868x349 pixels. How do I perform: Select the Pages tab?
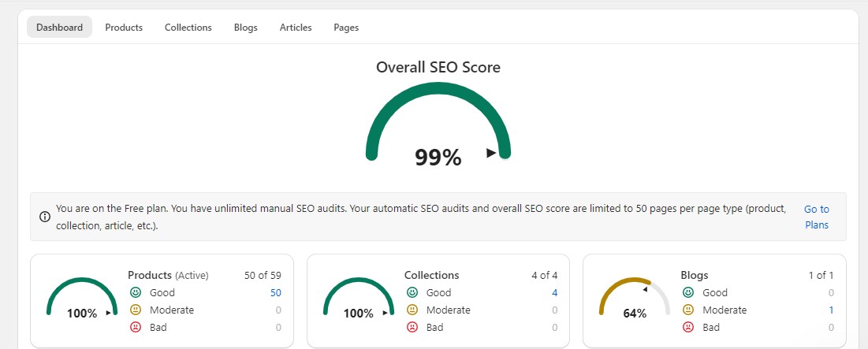(x=346, y=27)
